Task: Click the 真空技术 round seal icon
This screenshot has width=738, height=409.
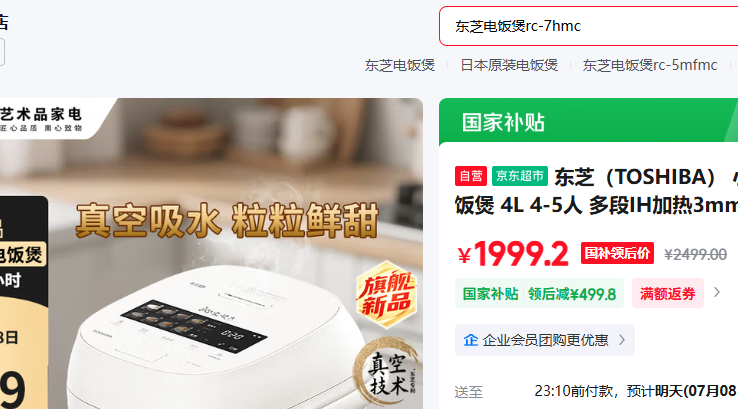Action: click(386, 372)
